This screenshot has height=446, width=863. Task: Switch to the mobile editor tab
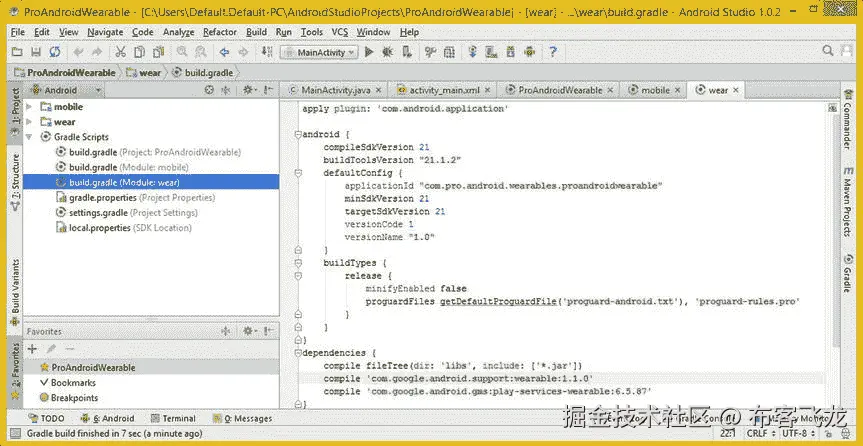click(653, 90)
